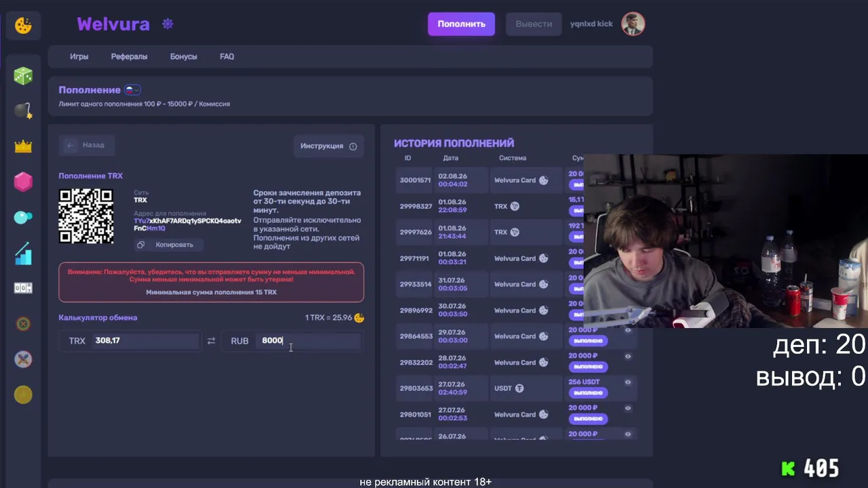Click the выполнено status badge in row 29801051
This screenshot has height=488, width=868.
point(587,418)
